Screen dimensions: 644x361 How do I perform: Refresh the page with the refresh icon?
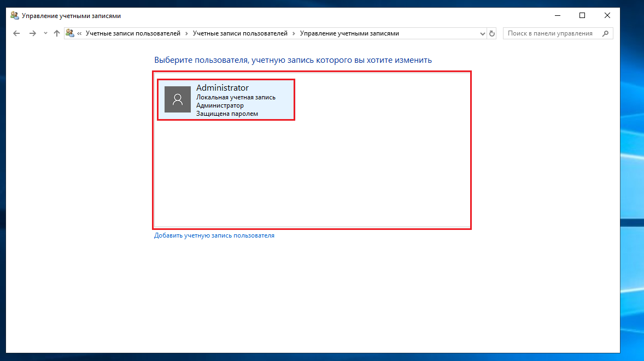pyautogui.click(x=491, y=34)
